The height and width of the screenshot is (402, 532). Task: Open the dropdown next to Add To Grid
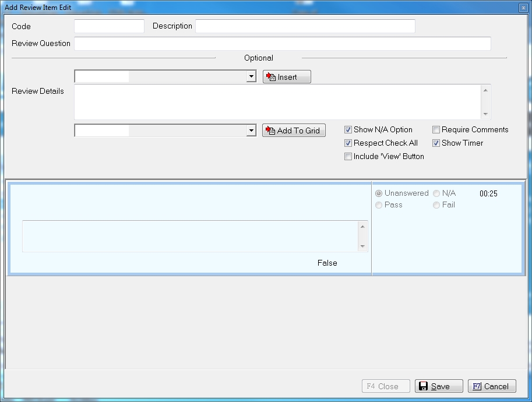(x=251, y=131)
